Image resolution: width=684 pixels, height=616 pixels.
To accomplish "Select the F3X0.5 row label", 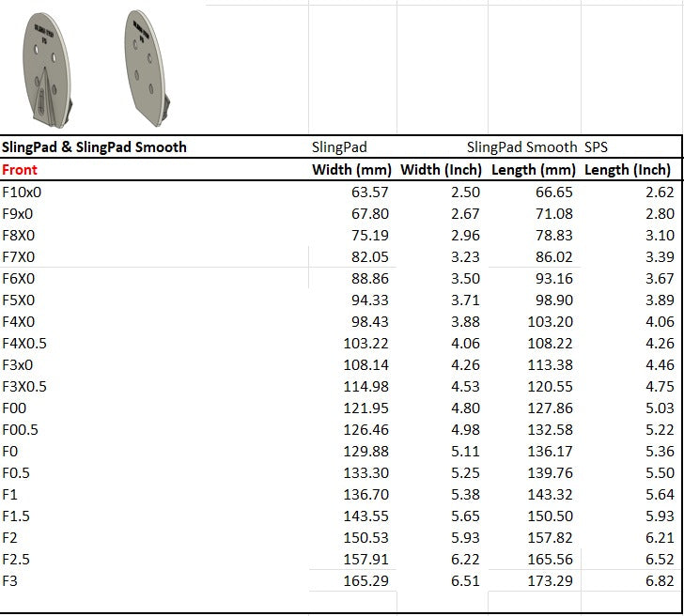I will [24, 387].
